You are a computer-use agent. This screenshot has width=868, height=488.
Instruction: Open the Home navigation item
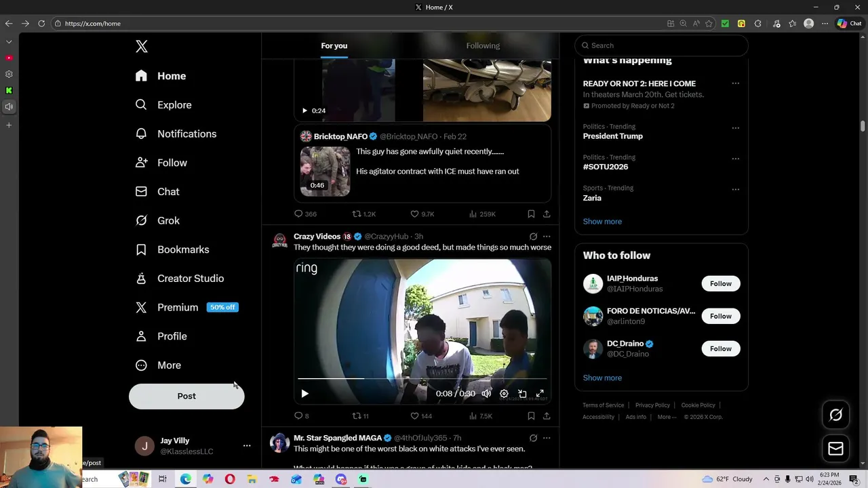pos(161,76)
